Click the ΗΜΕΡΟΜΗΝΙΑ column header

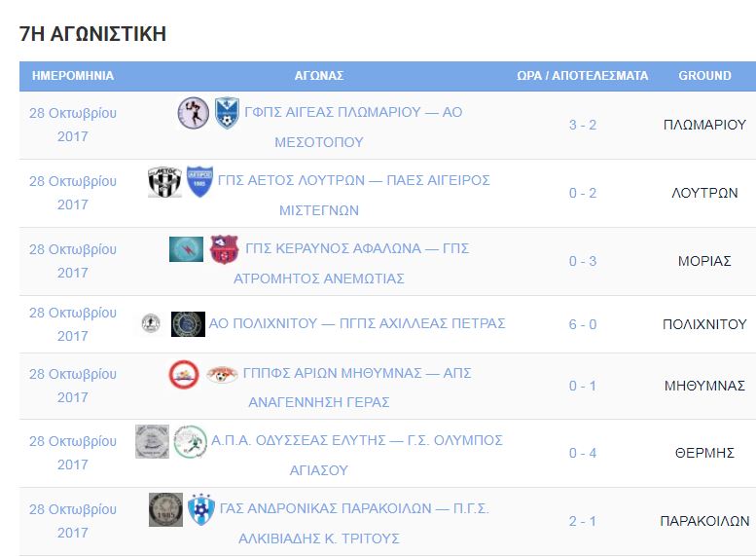coord(73,76)
